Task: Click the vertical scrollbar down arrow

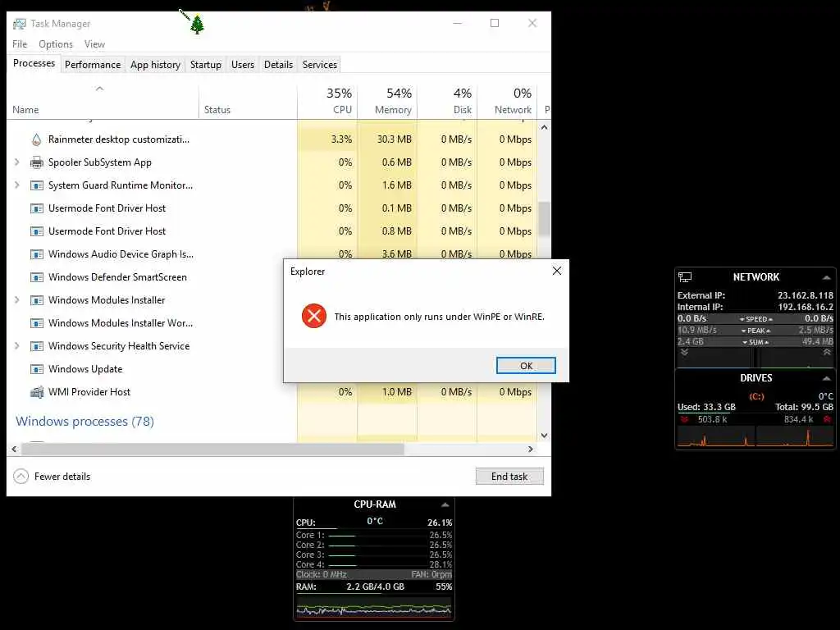Action: pos(545,436)
